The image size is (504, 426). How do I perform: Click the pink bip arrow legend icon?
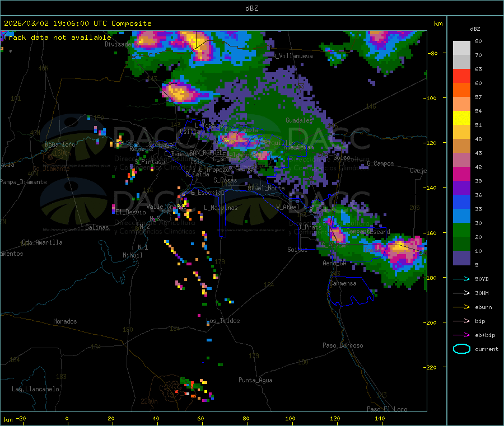461,321
